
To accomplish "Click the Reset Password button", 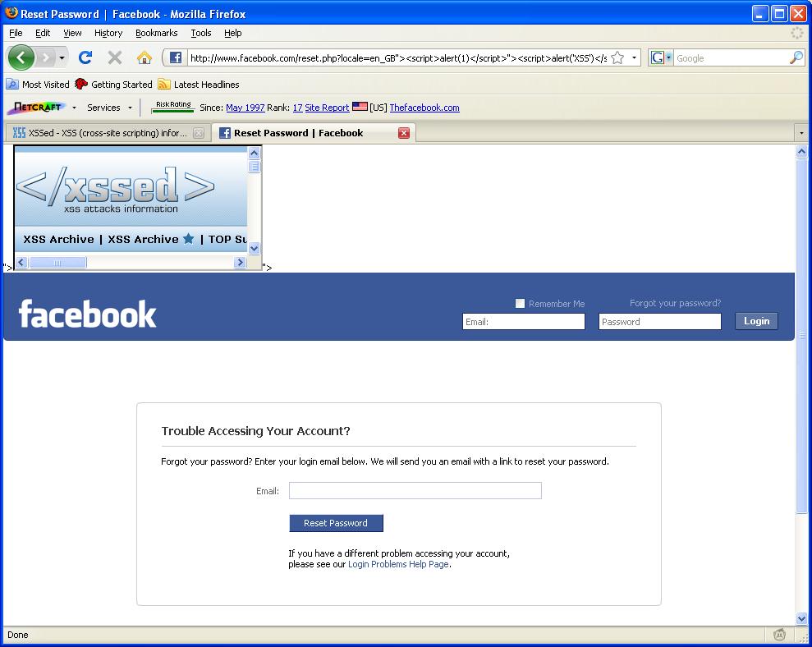I will [x=336, y=523].
